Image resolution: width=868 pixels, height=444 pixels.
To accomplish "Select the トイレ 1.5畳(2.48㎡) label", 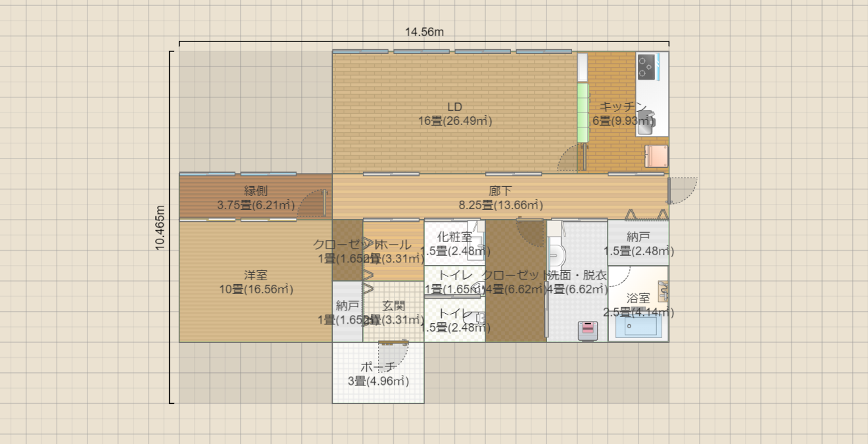I will pyautogui.click(x=455, y=320).
